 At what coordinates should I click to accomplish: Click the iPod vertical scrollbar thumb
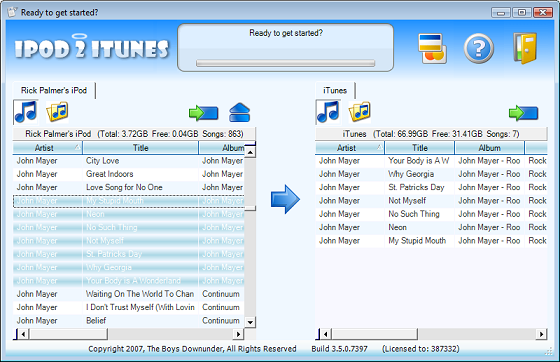point(250,208)
